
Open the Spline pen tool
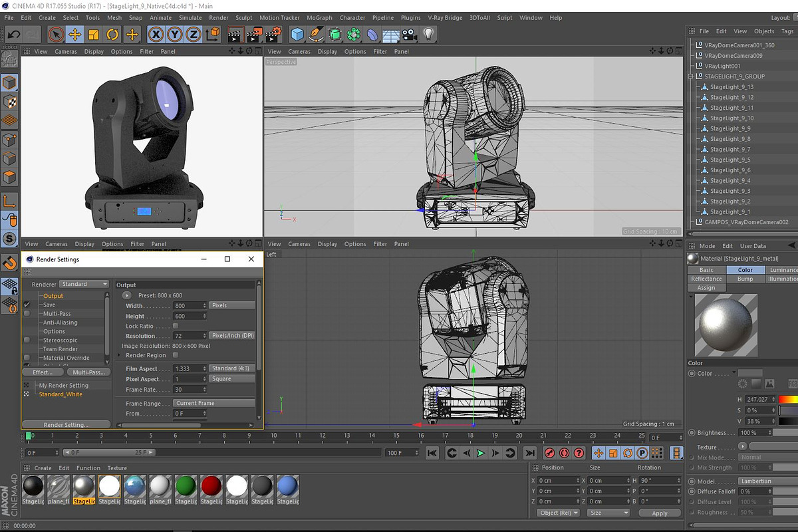[317, 34]
